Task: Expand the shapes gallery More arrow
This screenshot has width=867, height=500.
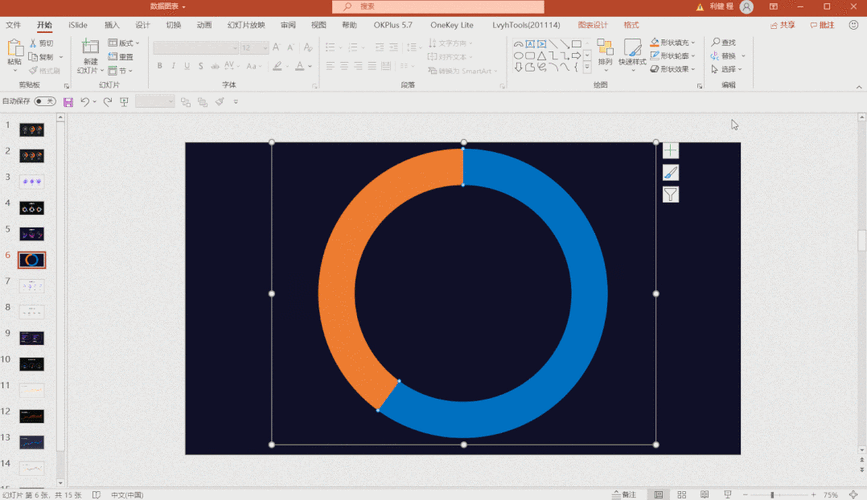Action: [x=587, y=67]
